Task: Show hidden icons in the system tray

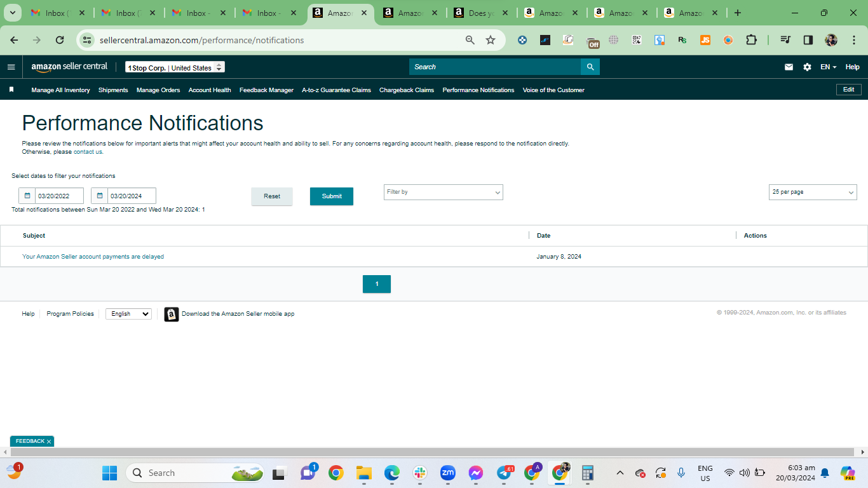Action: [x=621, y=473]
